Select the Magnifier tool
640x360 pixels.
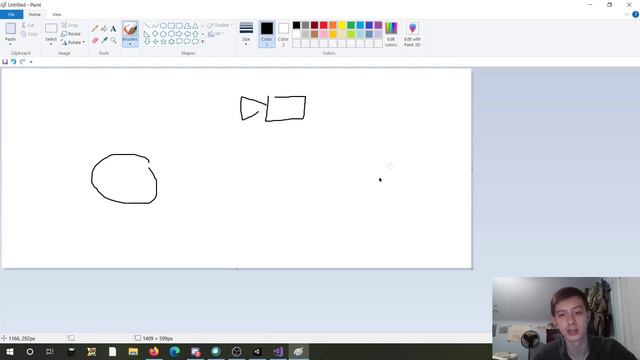[x=113, y=40]
